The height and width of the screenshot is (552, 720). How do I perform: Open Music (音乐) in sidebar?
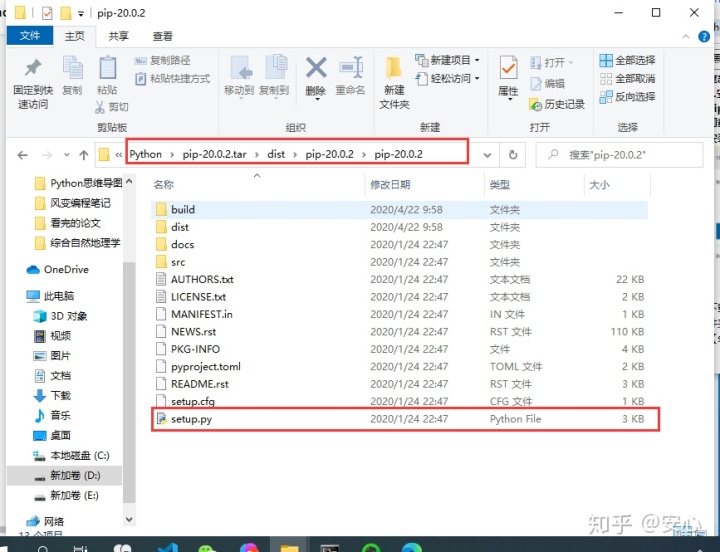click(x=52, y=415)
